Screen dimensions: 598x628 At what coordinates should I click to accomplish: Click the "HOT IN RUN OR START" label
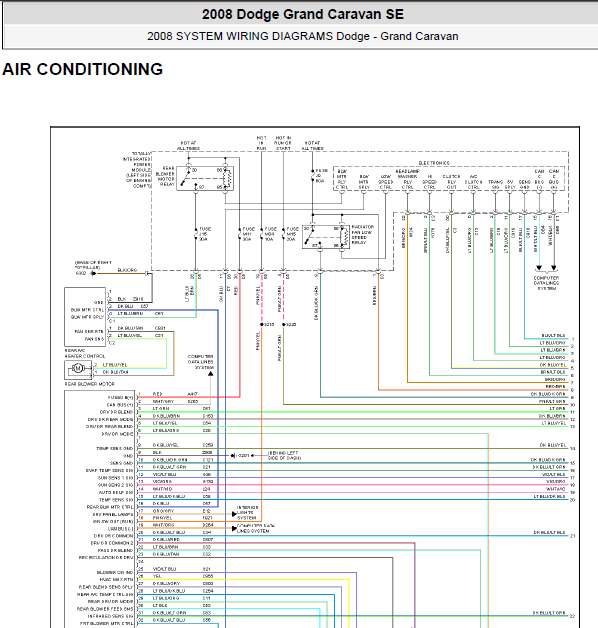[283, 143]
